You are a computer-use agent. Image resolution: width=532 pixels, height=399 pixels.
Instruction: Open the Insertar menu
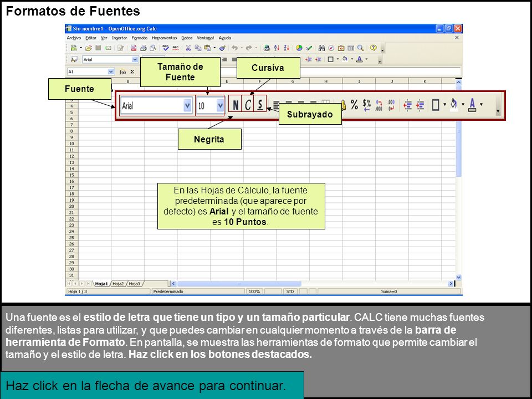[x=120, y=38]
